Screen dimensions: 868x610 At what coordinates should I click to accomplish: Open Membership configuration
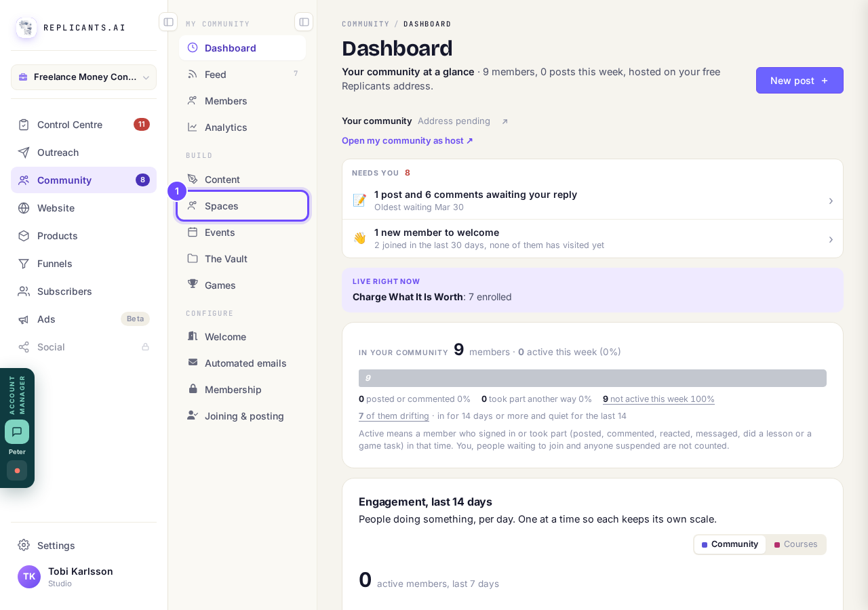242,390
